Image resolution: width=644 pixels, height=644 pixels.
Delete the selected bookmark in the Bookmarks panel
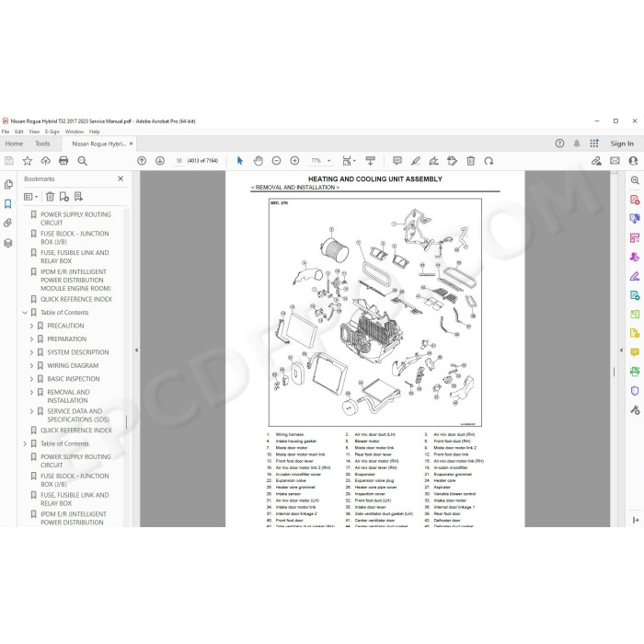(50, 197)
